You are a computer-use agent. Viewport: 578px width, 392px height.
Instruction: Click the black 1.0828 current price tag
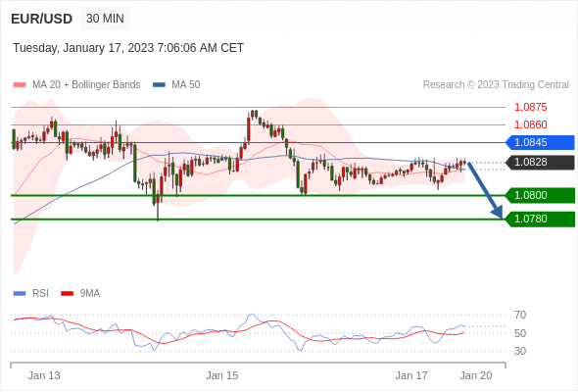click(x=540, y=163)
